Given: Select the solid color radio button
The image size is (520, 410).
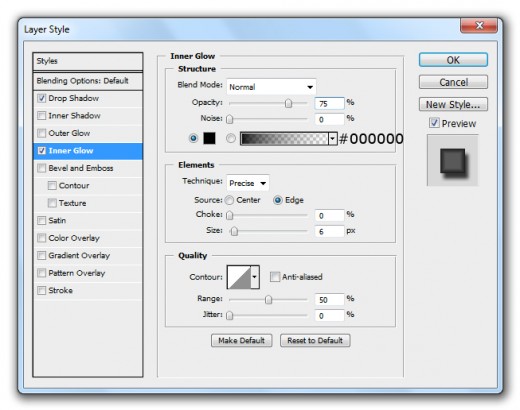Looking at the screenshot, I should (x=193, y=138).
